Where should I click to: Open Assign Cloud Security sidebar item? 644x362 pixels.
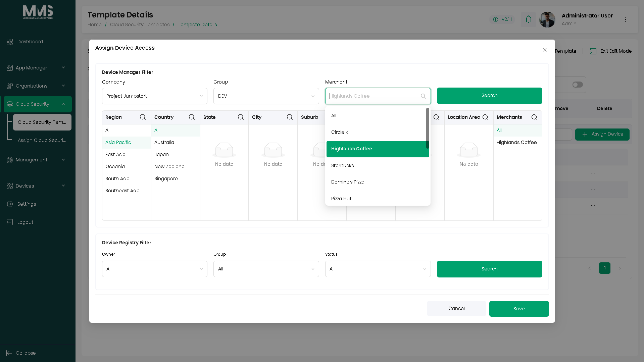(x=42, y=140)
